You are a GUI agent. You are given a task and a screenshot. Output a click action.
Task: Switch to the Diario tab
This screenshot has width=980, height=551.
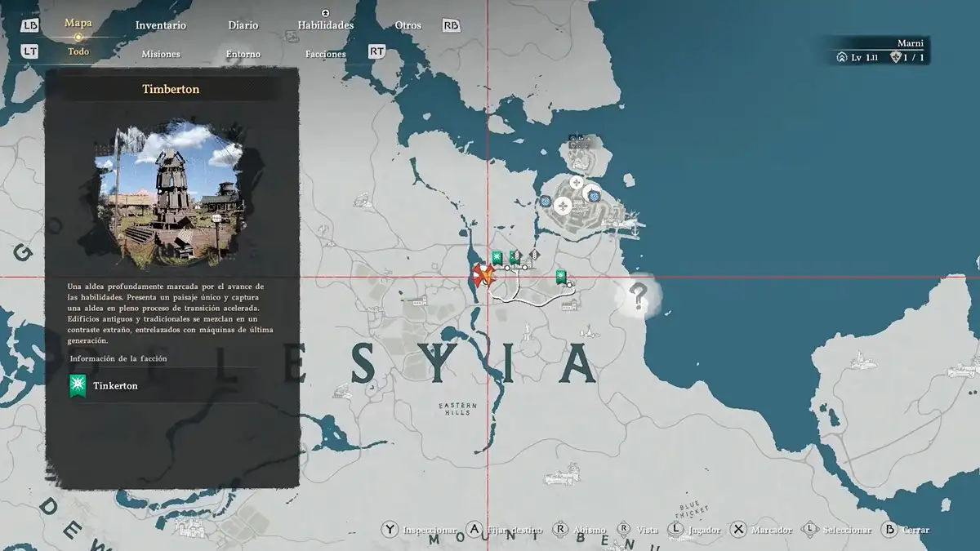click(x=243, y=25)
